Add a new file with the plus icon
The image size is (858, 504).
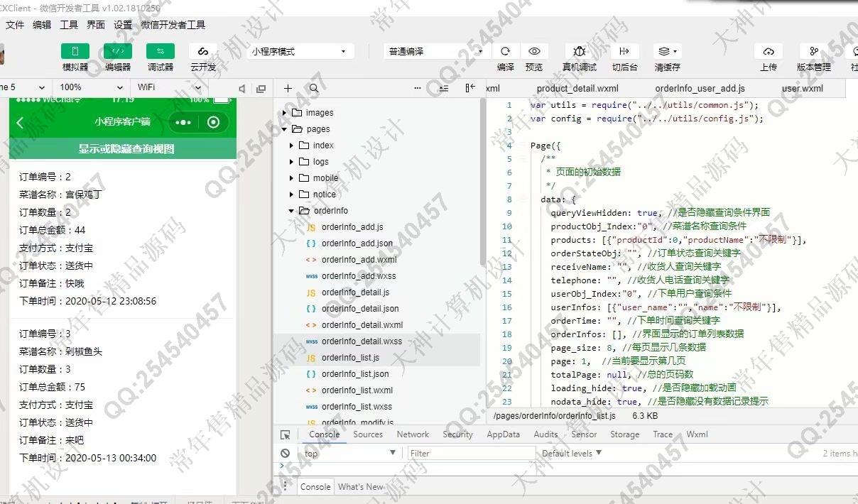[x=288, y=88]
